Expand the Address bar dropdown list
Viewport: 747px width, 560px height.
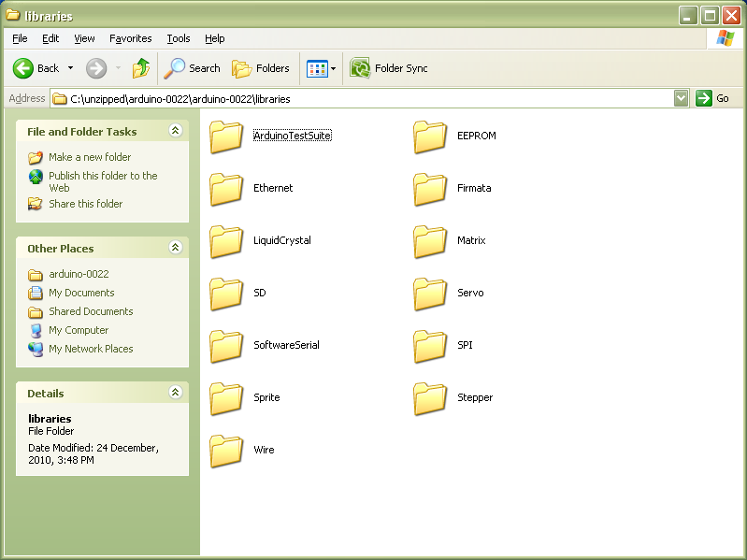pos(682,98)
